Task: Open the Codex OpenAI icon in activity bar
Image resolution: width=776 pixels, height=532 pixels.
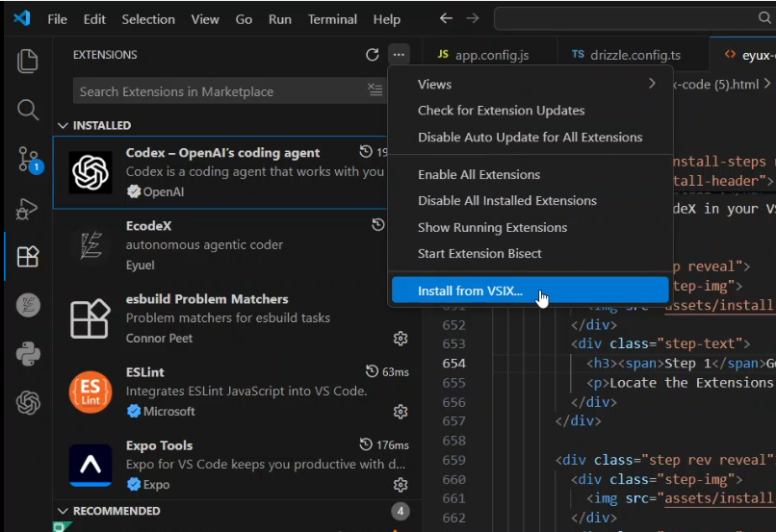Action: click(28, 403)
